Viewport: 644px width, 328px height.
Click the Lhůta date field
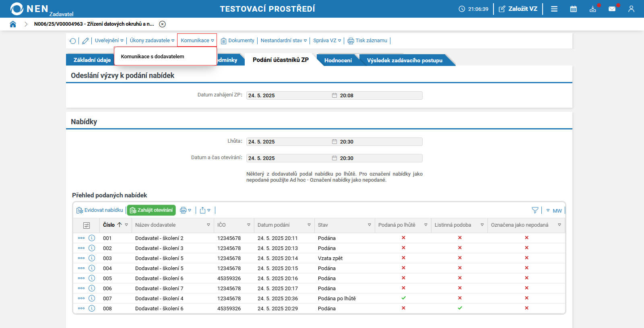point(289,141)
